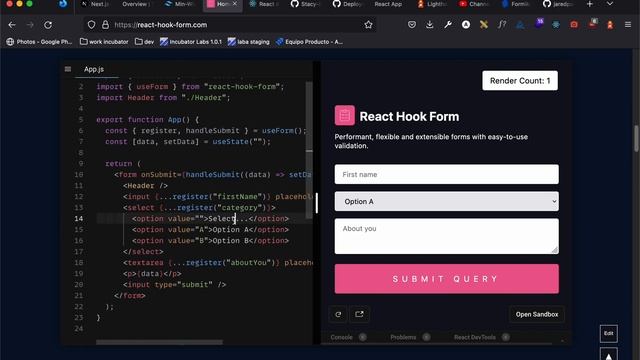Open the Pocket save icon

(x=412, y=25)
